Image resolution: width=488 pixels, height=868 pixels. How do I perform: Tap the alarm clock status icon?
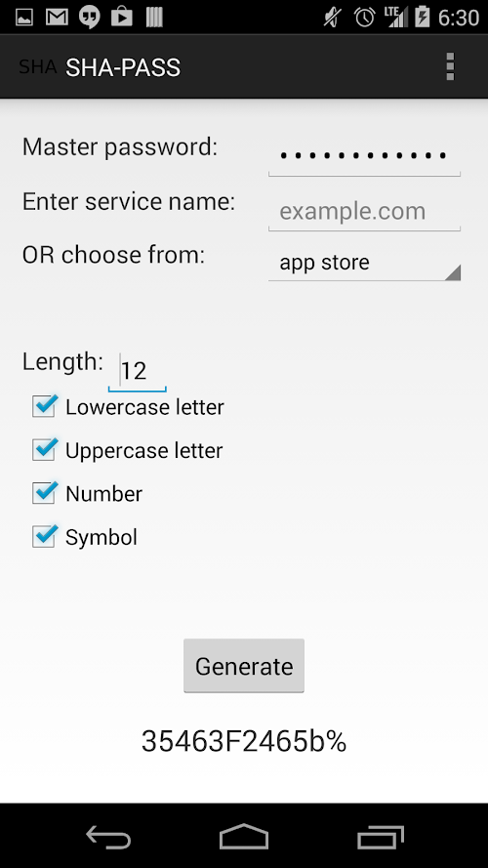point(365,18)
